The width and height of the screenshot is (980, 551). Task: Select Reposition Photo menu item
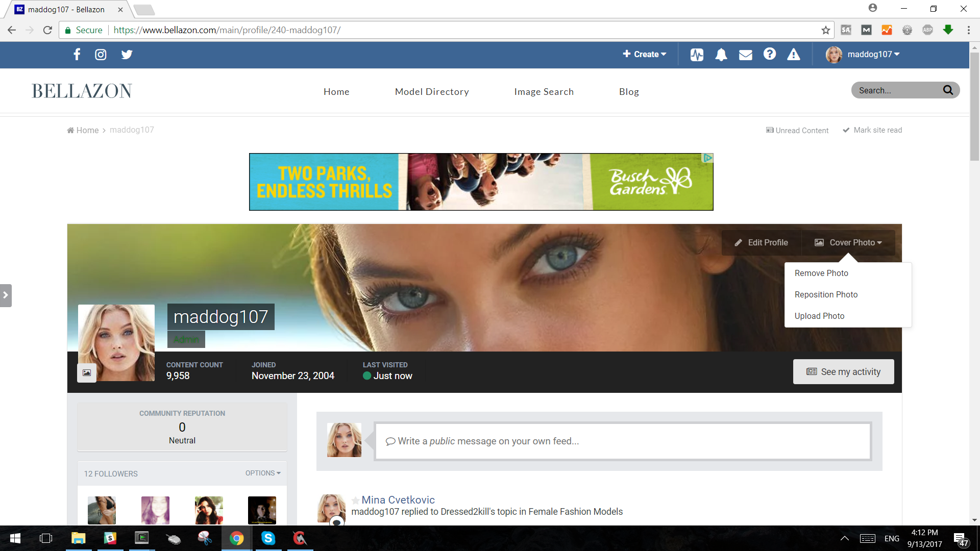826,294
